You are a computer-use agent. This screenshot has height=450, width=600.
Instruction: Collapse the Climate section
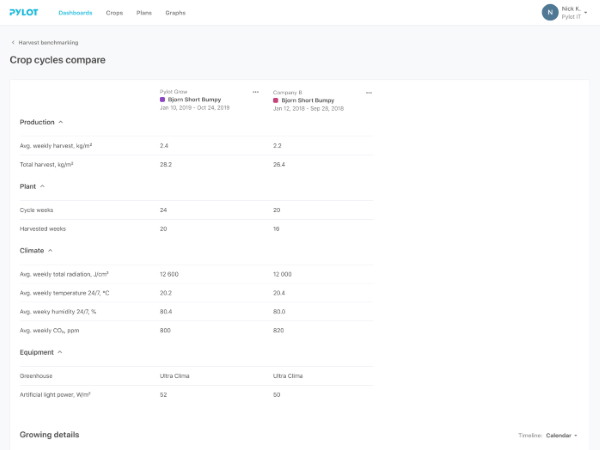(50, 250)
